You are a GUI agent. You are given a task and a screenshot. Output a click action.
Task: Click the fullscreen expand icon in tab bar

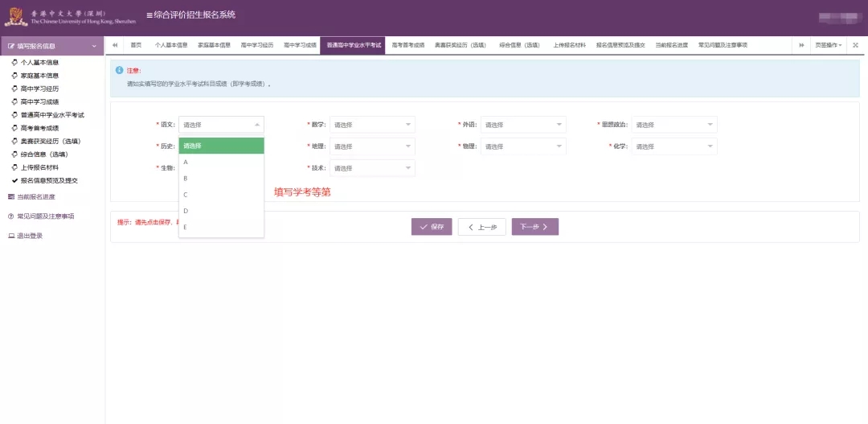click(855, 45)
